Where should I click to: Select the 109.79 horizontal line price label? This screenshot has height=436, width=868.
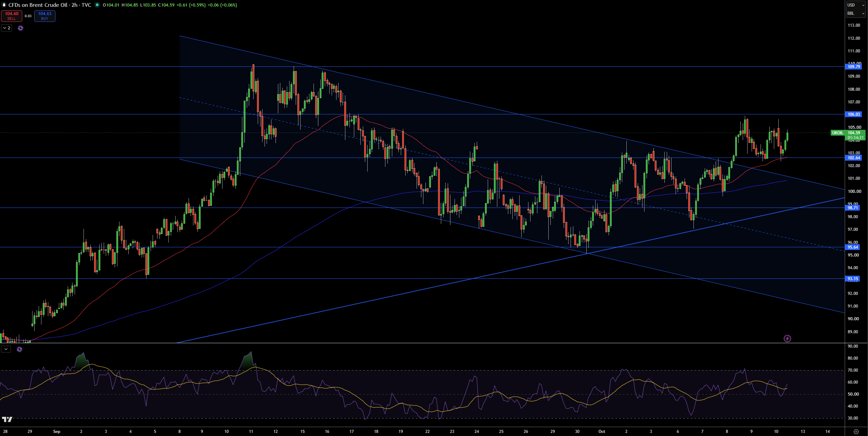(854, 67)
